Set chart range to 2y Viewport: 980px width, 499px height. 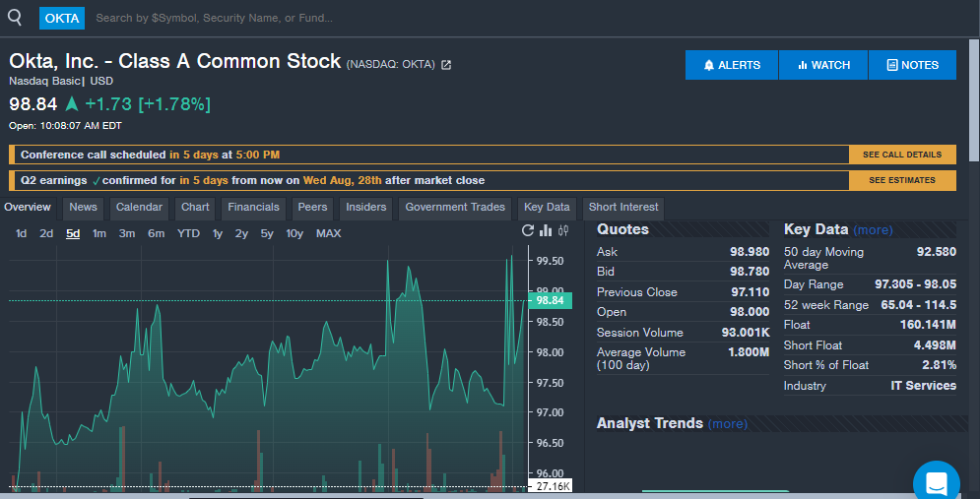pyautogui.click(x=241, y=233)
